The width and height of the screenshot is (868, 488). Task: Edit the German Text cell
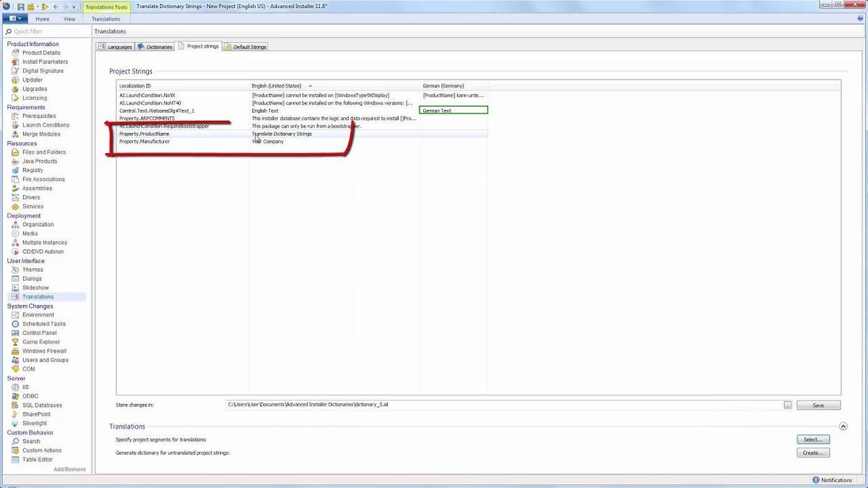[454, 111]
